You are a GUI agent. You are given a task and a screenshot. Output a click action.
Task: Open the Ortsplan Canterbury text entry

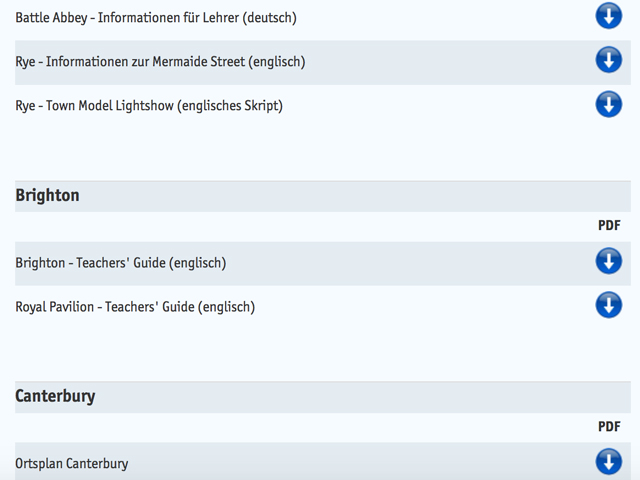pyautogui.click(x=72, y=463)
